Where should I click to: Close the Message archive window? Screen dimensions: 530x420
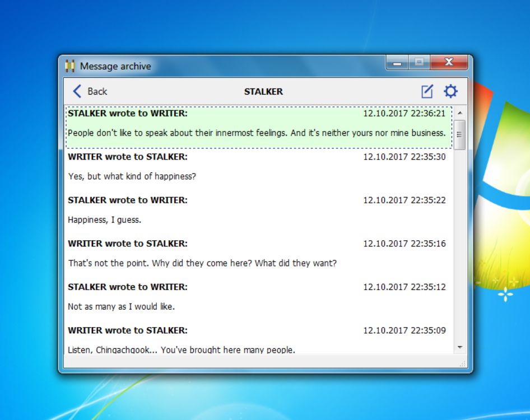(449, 63)
